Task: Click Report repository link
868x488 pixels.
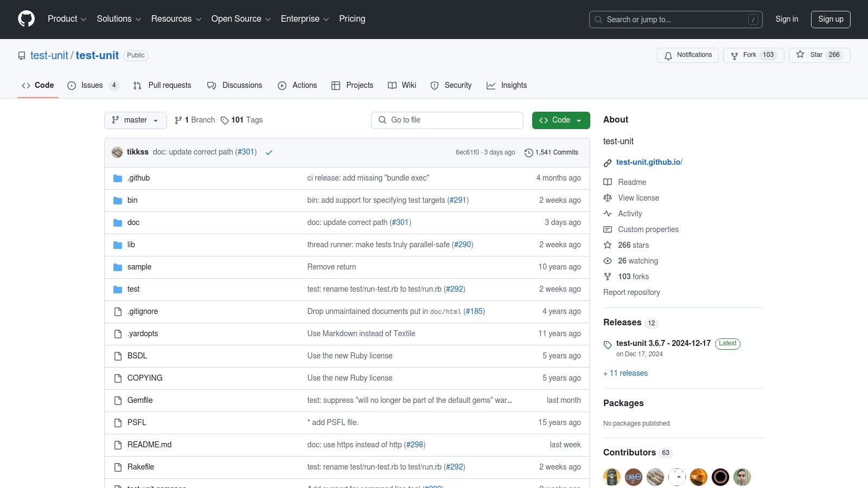Action: tap(631, 293)
